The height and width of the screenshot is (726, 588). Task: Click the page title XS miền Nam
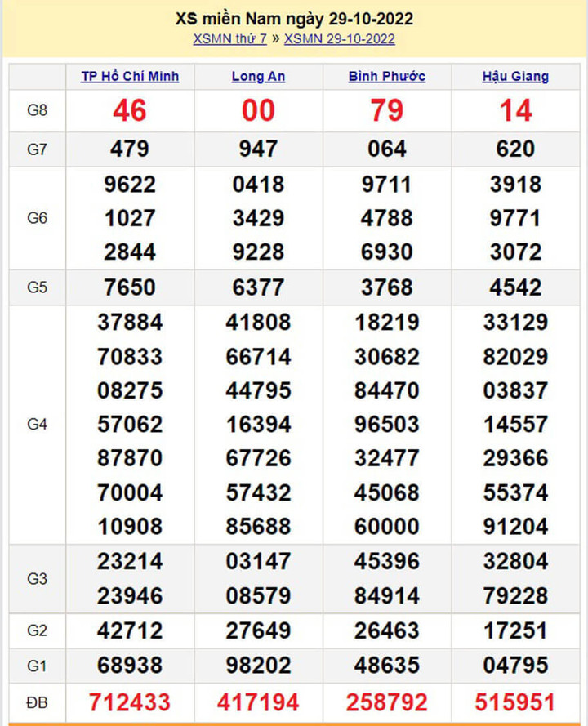294,19
